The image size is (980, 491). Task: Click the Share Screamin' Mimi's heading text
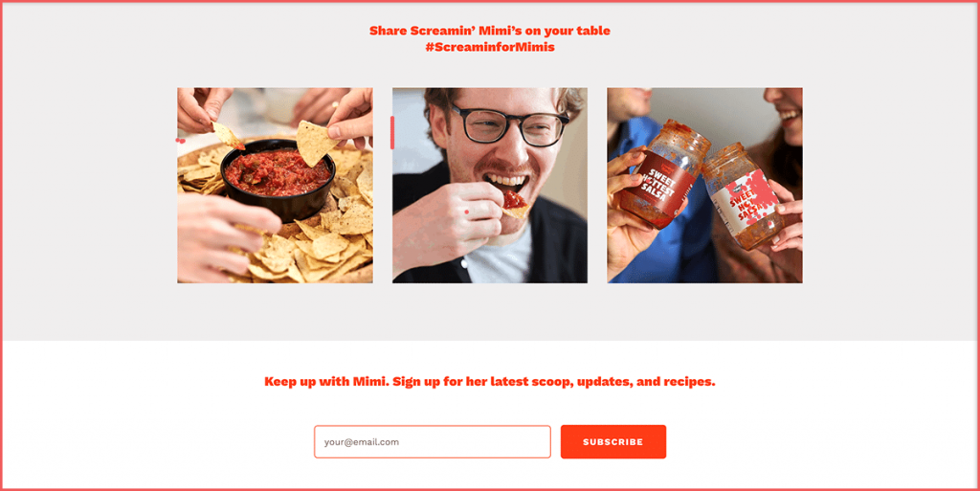(490, 30)
